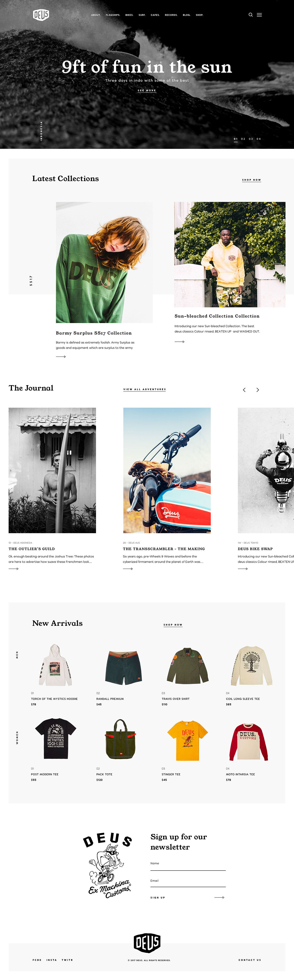
Task: Select hero slide 02 indicator
Action: click(x=243, y=139)
